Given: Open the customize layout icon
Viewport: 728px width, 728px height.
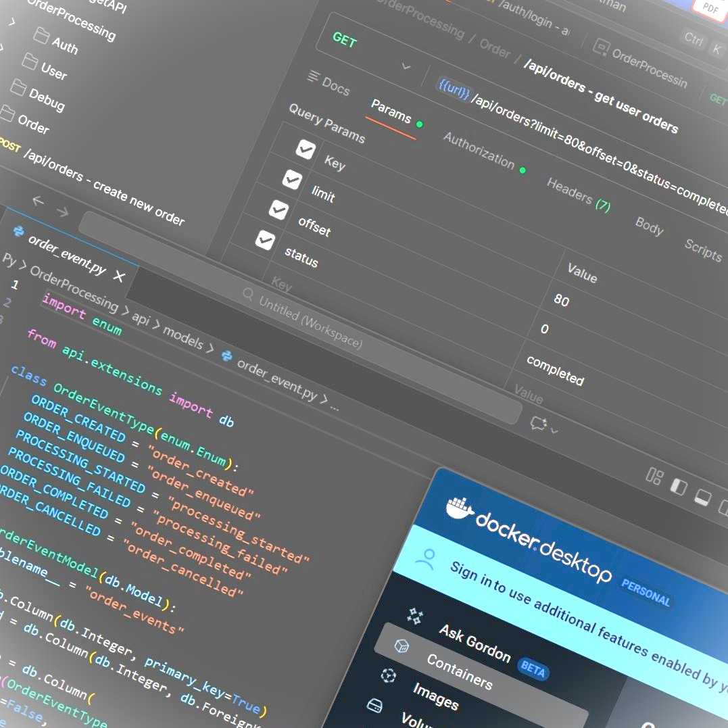Looking at the screenshot, I should (654, 477).
